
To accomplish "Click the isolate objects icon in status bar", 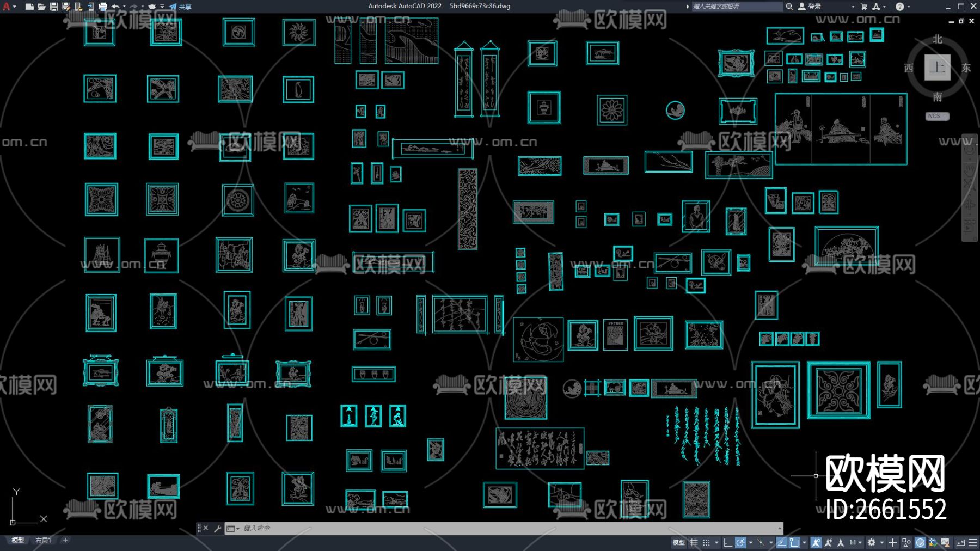I will coord(906,542).
